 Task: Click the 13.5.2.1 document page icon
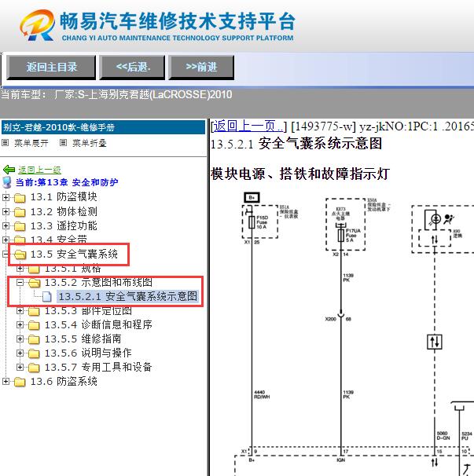(x=47, y=297)
